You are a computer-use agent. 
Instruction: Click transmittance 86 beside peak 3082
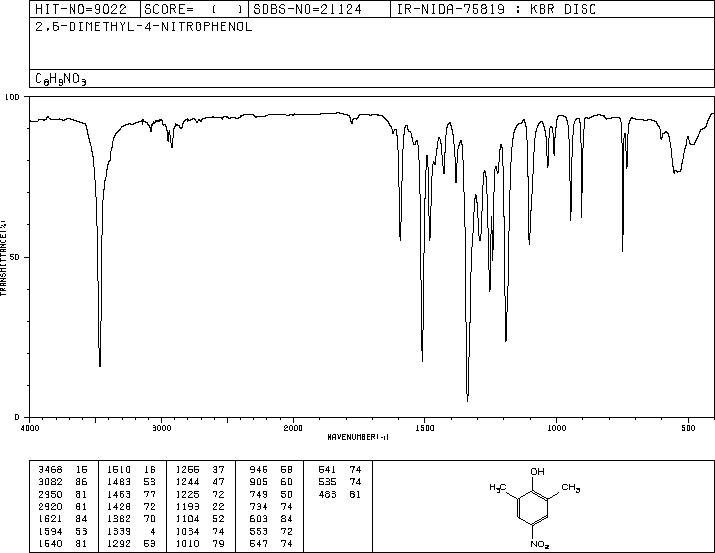[x=81, y=482]
